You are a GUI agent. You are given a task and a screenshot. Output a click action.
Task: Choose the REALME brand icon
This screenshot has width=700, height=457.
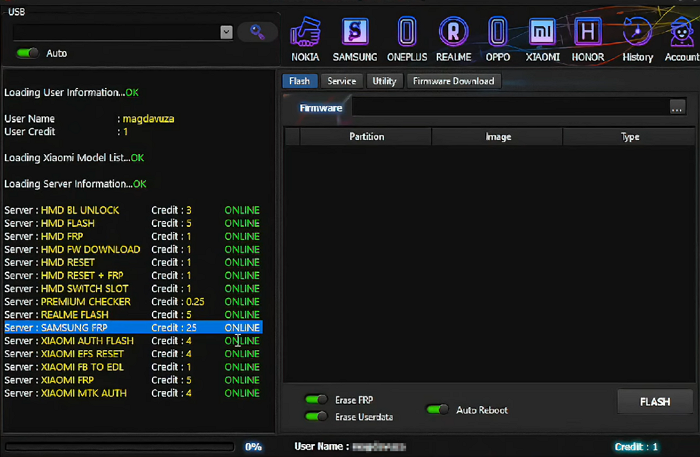[x=453, y=39]
